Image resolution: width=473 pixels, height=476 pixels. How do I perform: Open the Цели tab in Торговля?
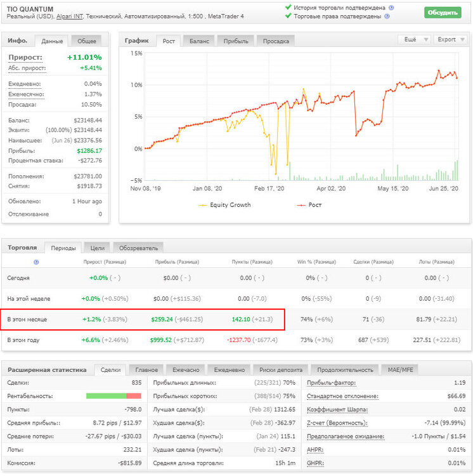coord(98,248)
